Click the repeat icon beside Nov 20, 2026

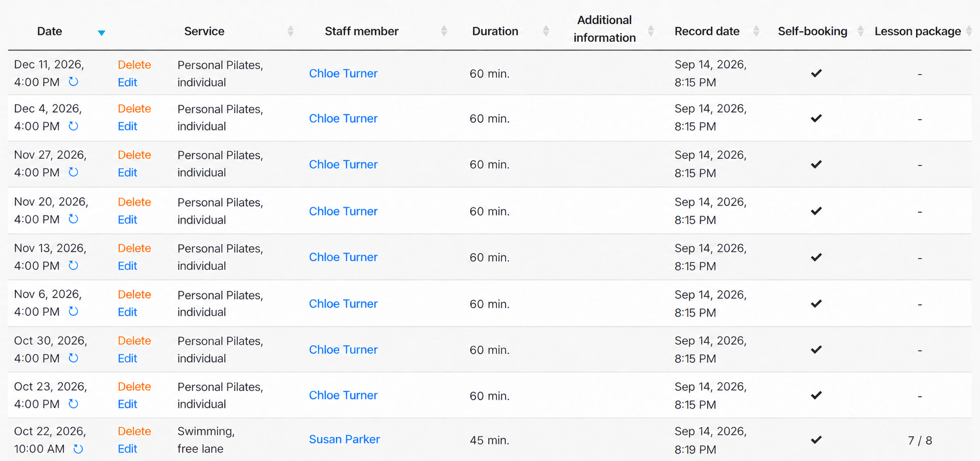[73, 219]
